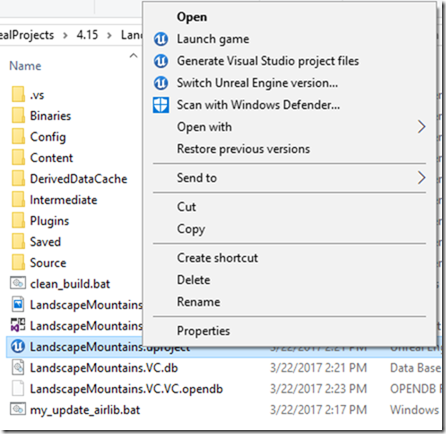Click date 3/22/2017 2:23 PM
446x434 pixels.
click(x=318, y=389)
